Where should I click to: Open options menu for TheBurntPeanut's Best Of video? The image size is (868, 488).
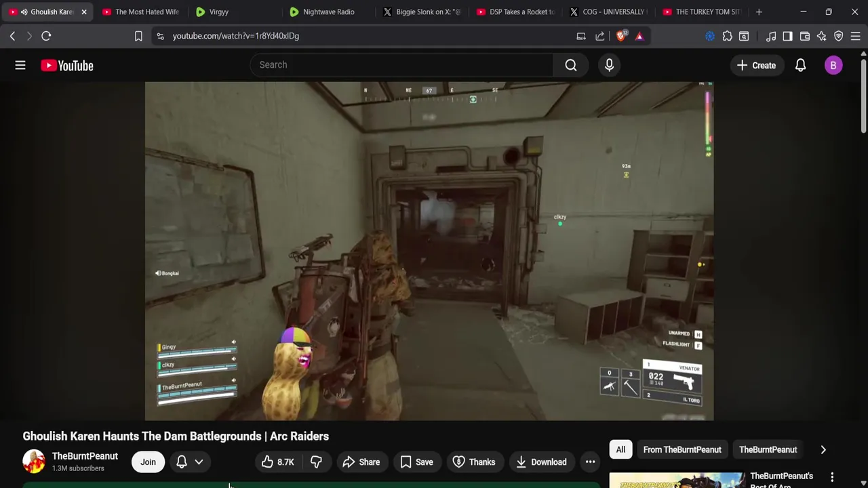click(x=832, y=478)
